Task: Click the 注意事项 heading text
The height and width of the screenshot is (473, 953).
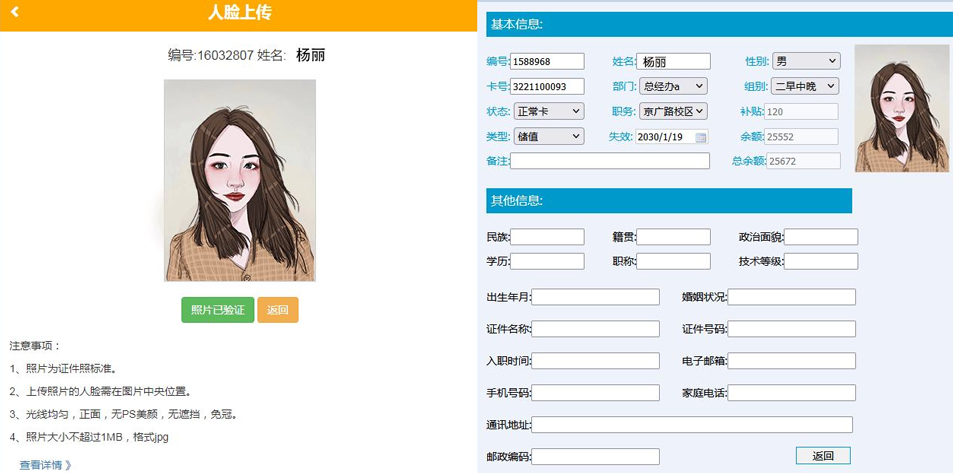Action: coord(35,346)
